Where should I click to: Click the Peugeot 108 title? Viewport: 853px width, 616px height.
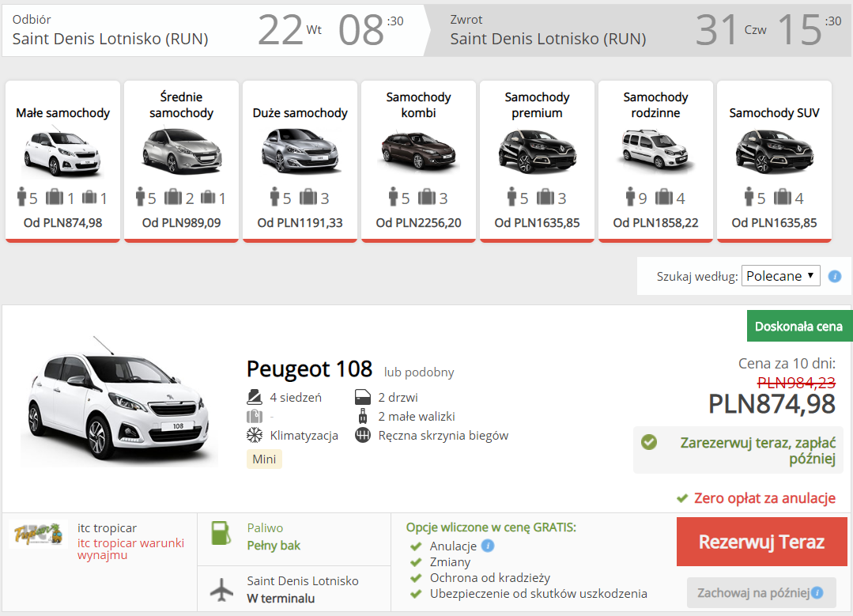(x=309, y=369)
